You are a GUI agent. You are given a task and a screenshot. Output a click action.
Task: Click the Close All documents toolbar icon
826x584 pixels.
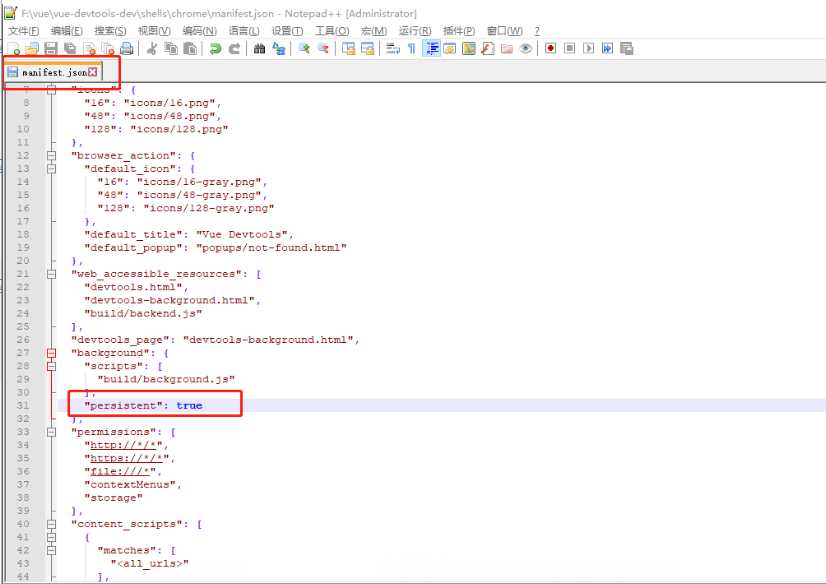click(108, 49)
